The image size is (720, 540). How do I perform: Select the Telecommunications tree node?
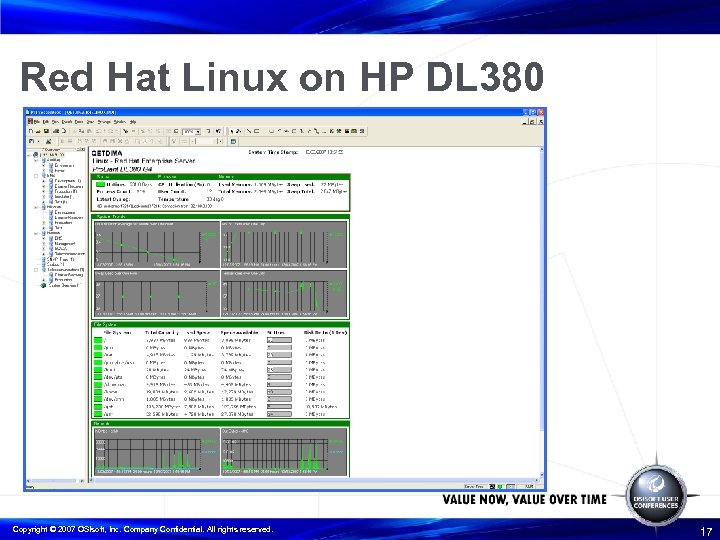click(65, 270)
